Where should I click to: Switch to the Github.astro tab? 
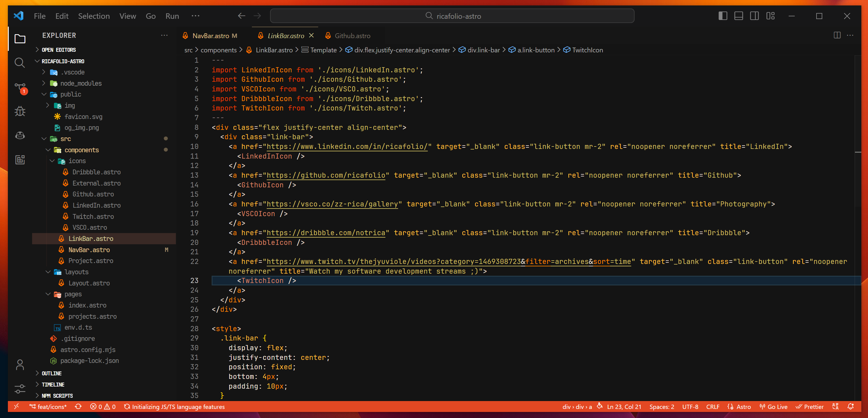coord(352,36)
